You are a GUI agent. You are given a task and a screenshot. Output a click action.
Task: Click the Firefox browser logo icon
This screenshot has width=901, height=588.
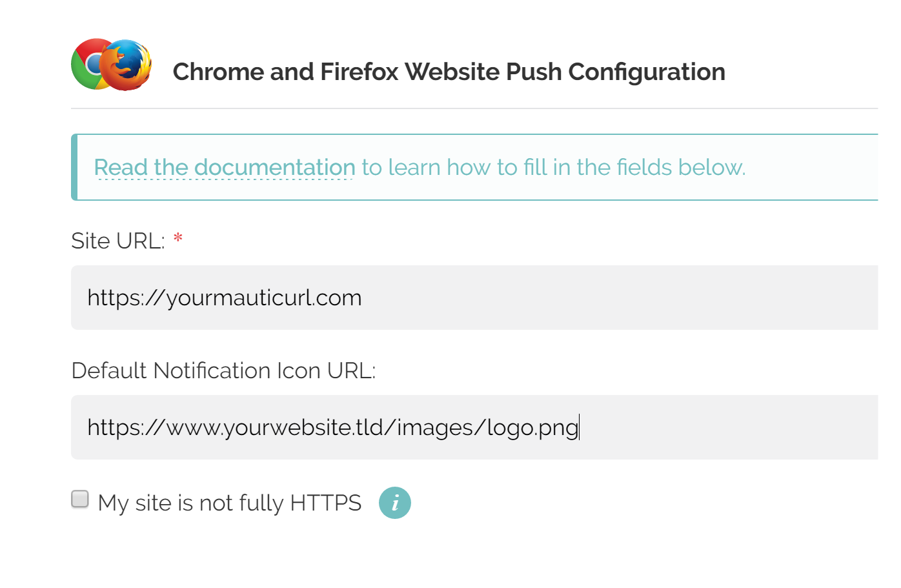[127, 65]
